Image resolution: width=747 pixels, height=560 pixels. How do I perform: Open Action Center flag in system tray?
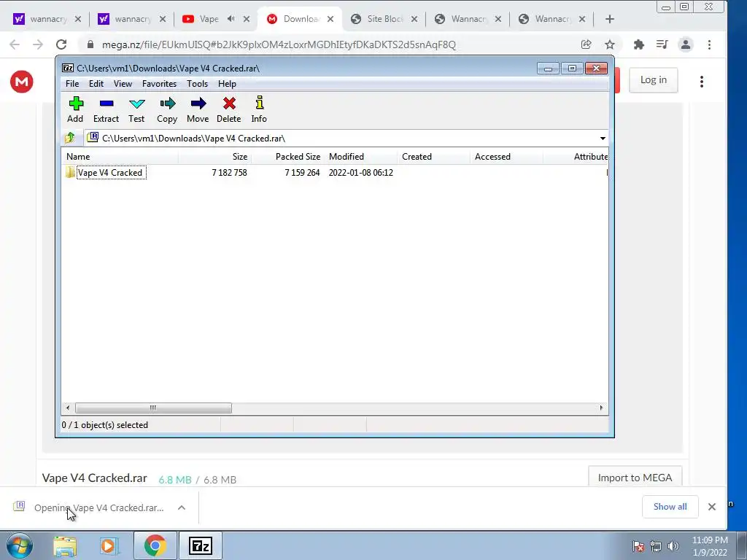pos(638,546)
